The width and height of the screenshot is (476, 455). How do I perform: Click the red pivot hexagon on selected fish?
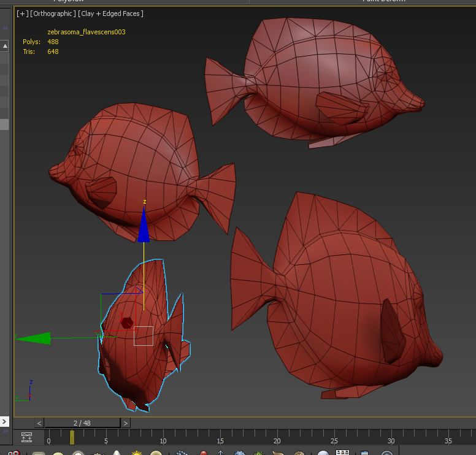pos(127,323)
